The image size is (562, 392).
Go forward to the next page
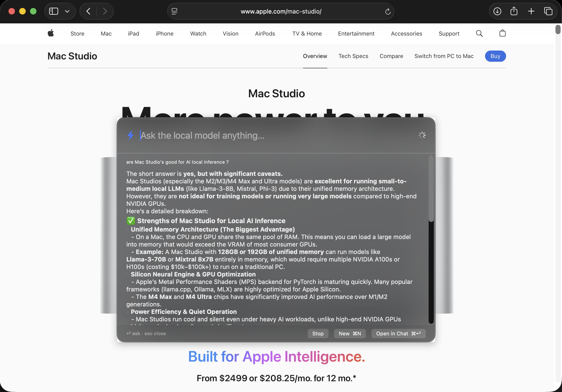coord(105,11)
